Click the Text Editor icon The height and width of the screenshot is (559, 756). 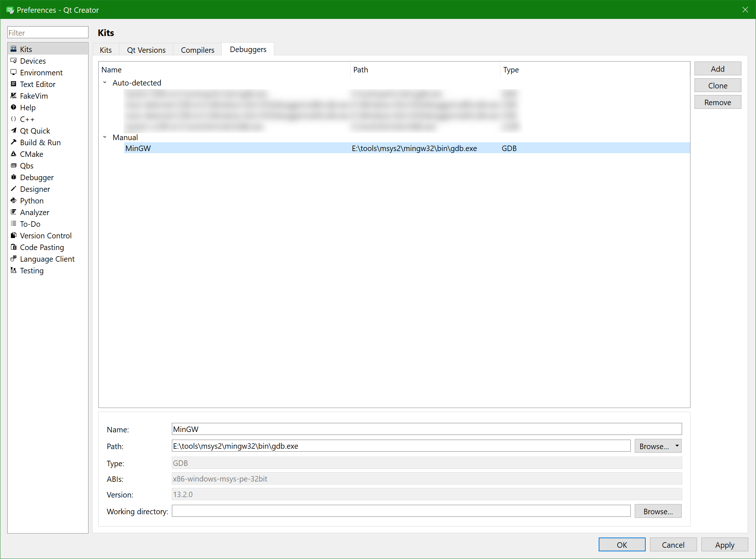coord(13,84)
